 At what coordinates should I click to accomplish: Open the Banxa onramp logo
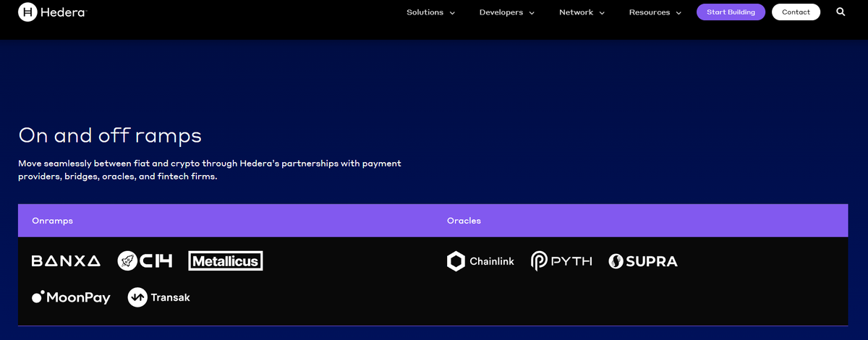point(66,261)
